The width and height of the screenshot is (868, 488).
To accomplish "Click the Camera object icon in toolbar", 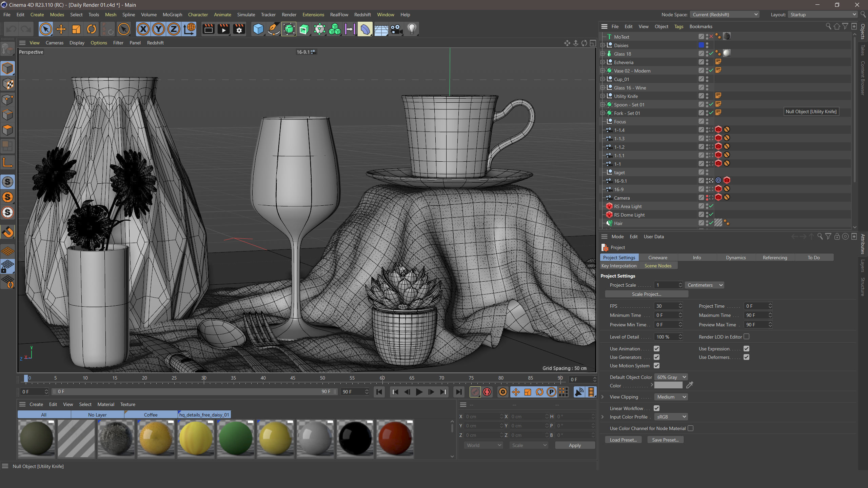I will 396,29.
